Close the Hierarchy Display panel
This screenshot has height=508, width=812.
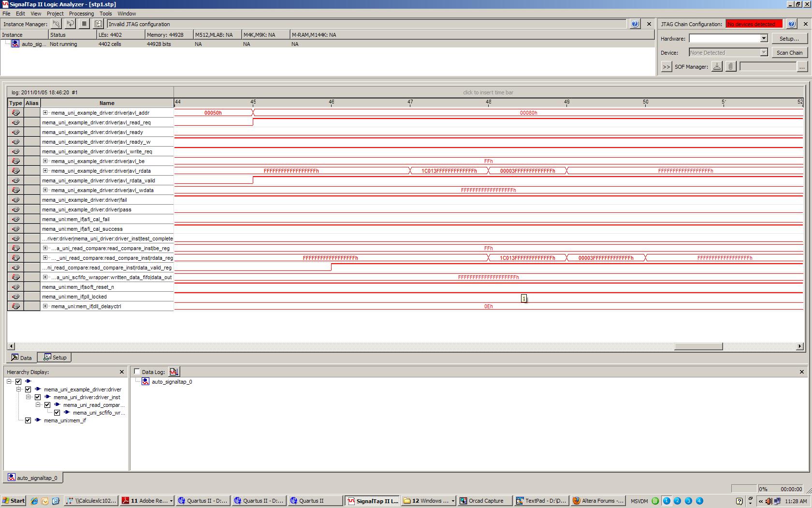coord(122,372)
